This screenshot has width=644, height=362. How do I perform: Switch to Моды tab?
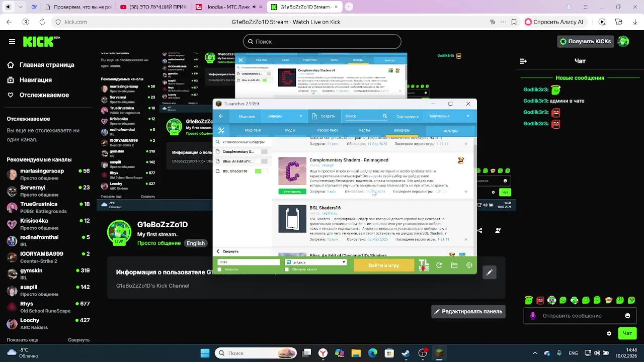tap(290, 130)
